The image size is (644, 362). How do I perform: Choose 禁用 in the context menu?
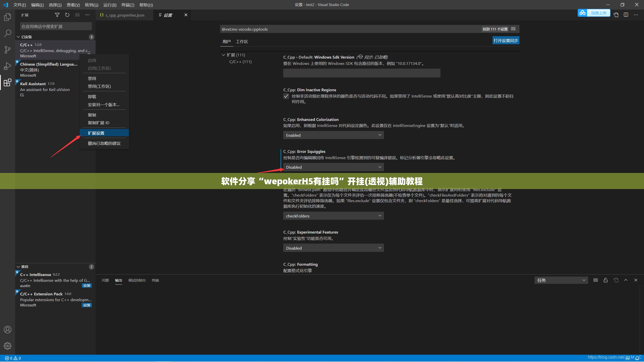[x=104, y=78]
